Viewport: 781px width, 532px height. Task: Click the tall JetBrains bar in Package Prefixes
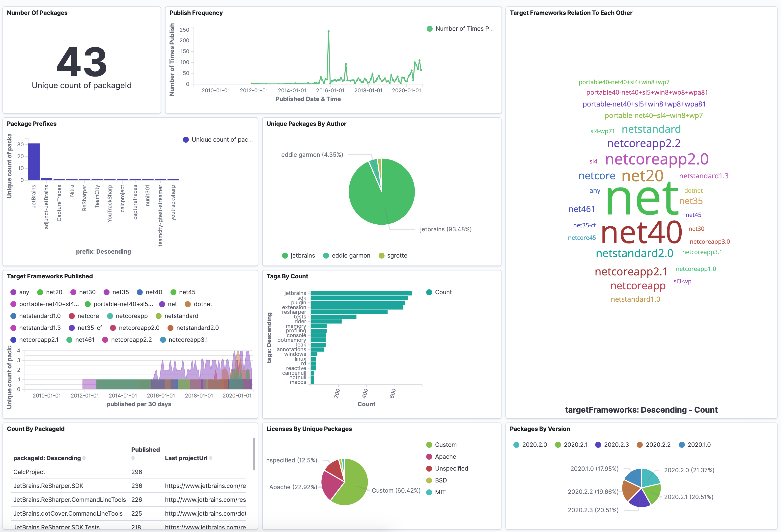pos(34,162)
